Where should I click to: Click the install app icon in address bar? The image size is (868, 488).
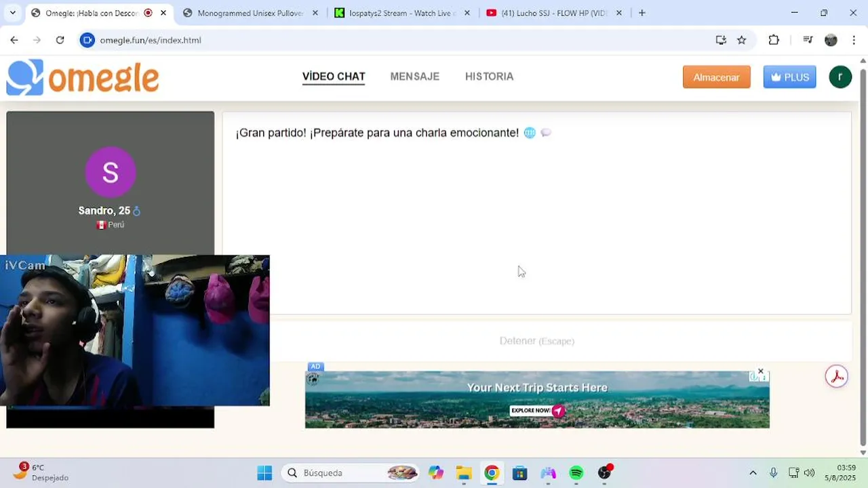[x=721, y=40]
